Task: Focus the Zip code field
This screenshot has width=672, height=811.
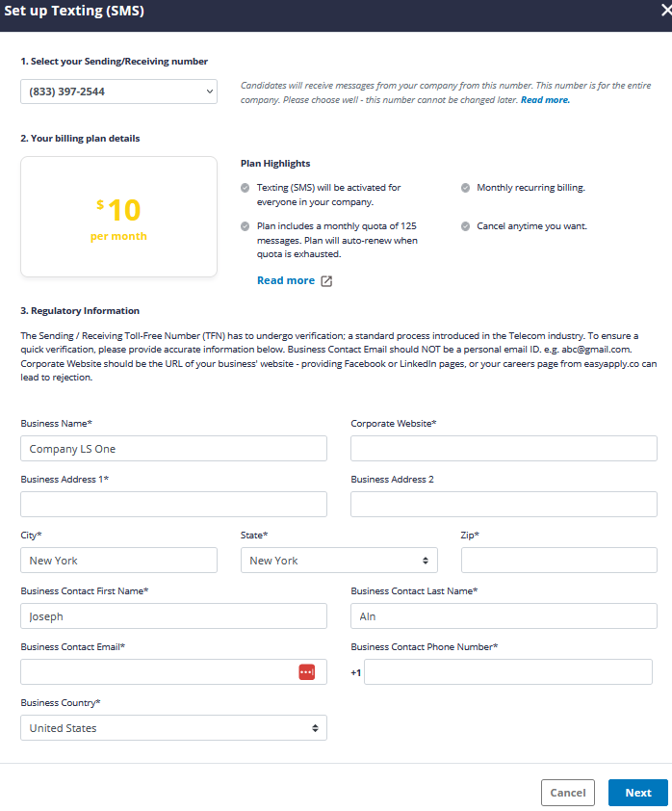Action: point(558,561)
